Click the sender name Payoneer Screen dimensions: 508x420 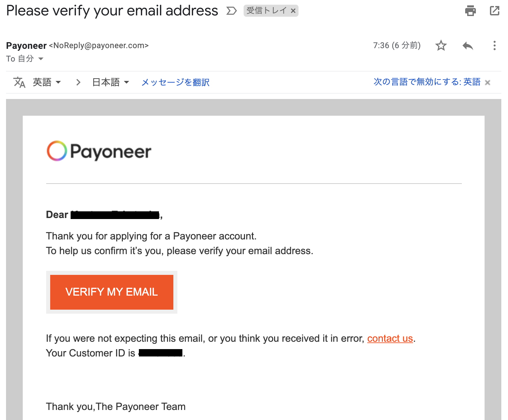[x=26, y=45]
